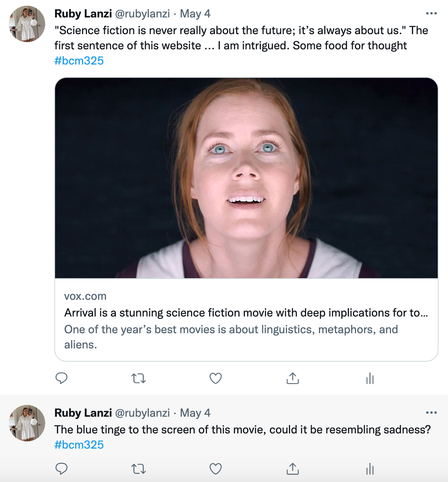Retweet the Arrival article tweet
Screen dimensions: 448x482
[x=139, y=378]
